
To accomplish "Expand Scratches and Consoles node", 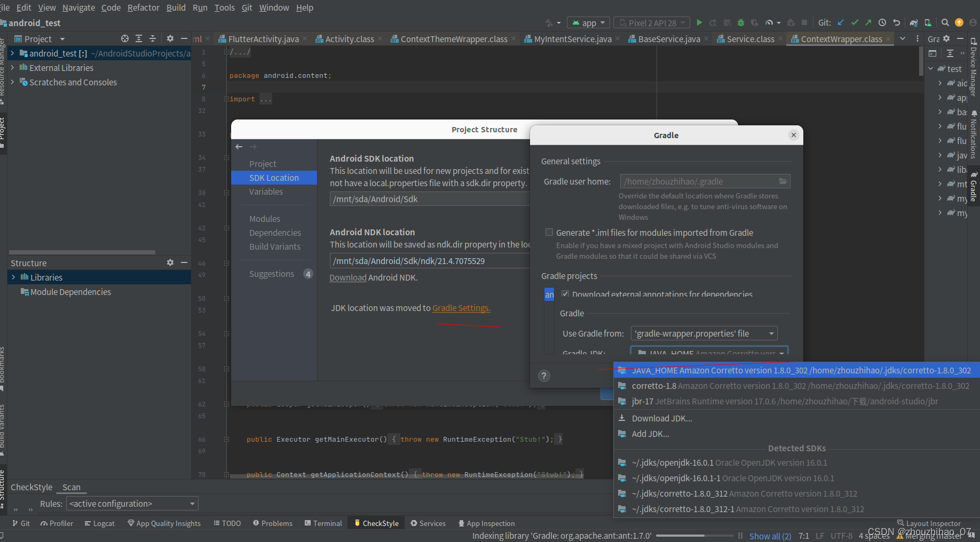I will coord(12,82).
